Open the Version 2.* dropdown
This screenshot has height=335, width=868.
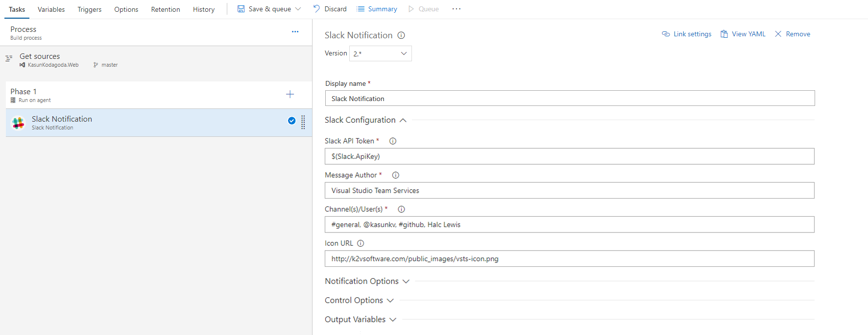tap(380, 53)
